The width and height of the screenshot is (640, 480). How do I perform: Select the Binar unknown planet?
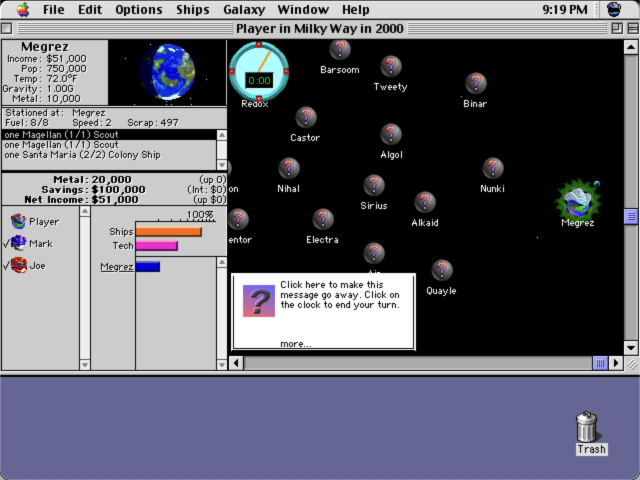(x=476, y=83)
